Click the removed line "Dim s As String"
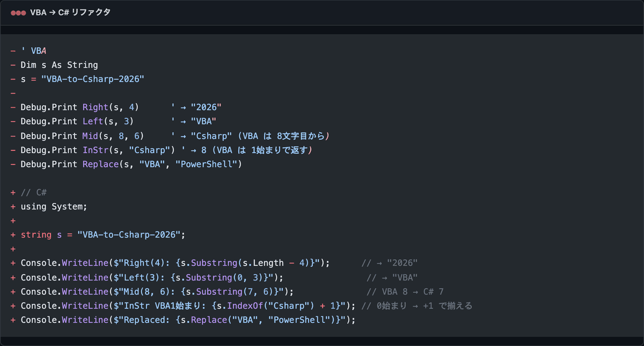644x346 pixels. click(x=59, y=65)
